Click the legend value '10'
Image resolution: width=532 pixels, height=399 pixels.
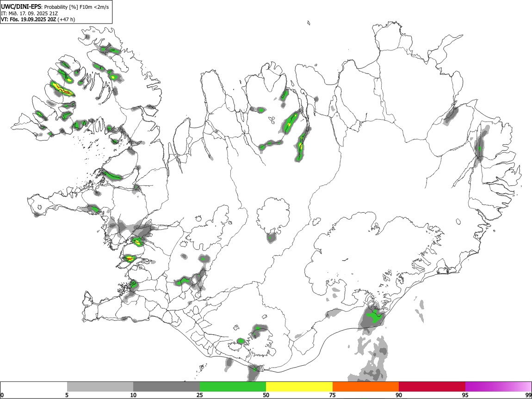click(133, 395)
